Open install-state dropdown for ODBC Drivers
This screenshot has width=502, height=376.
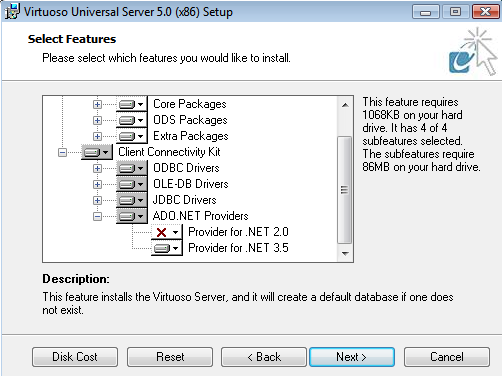132,168
